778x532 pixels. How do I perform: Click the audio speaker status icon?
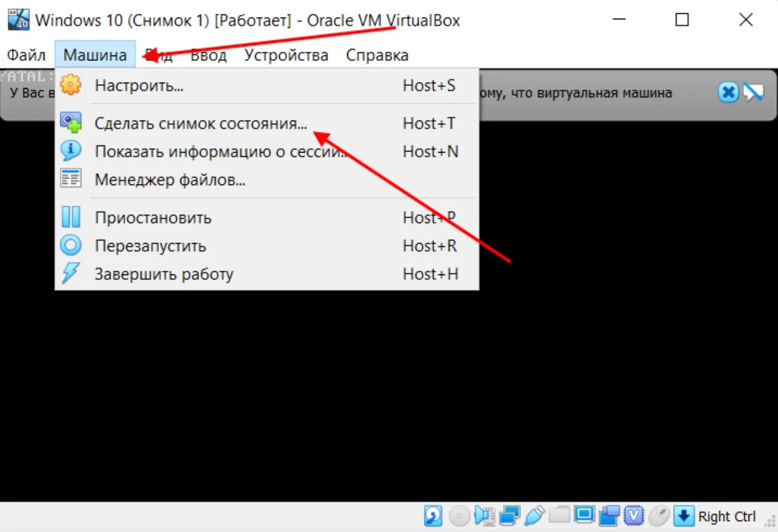pyautogui.click(x=484, y=516)
